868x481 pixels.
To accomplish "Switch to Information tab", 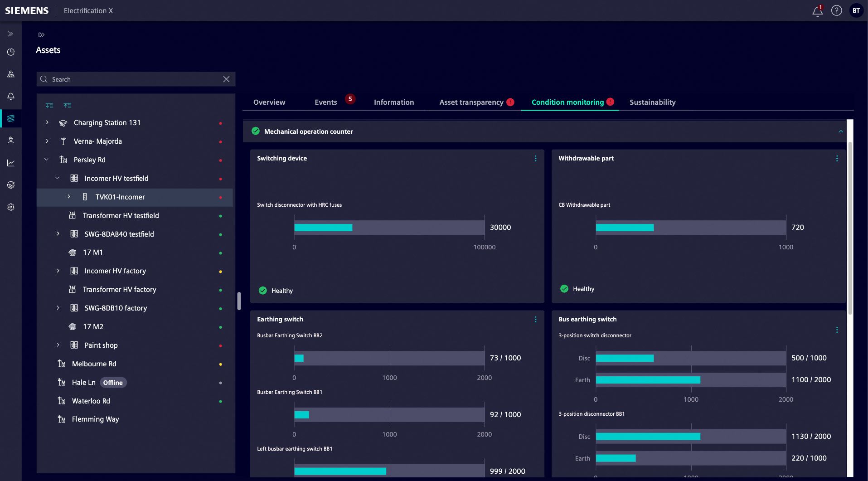I will tap(394, 102).
